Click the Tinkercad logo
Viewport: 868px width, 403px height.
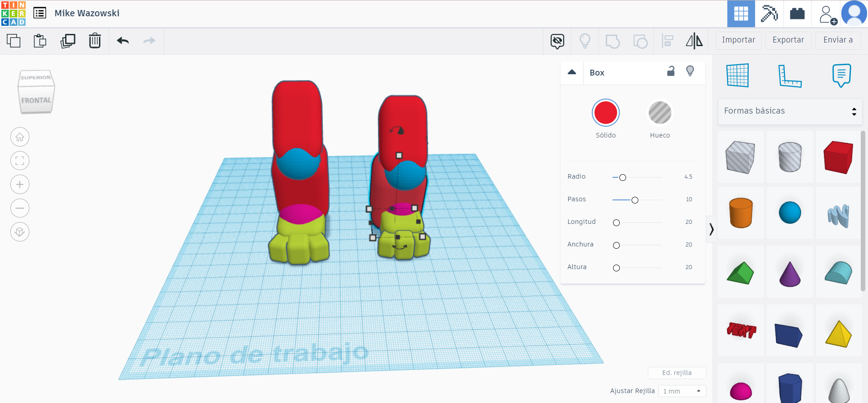(x=14, y=14)
